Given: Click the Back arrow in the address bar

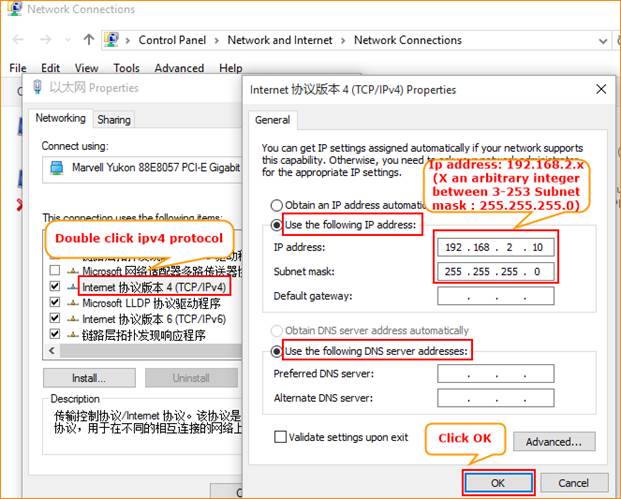Looking at the screenshot, I should [x=18, y=40].
